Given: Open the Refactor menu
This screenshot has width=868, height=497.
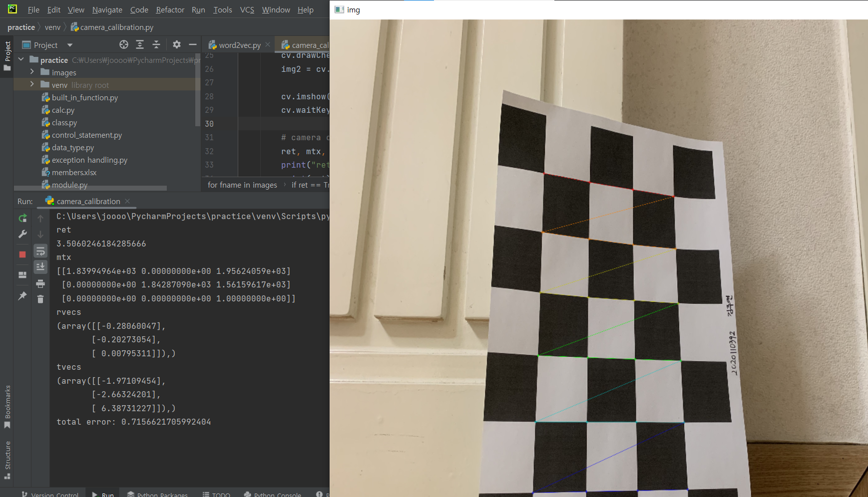Looking at the screenshot, I should 170,9.
